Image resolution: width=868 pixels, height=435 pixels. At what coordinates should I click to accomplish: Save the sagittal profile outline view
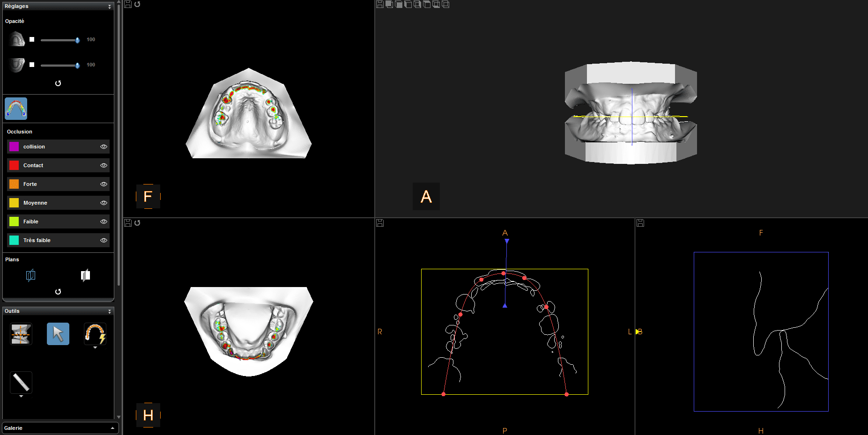(640, 223)
